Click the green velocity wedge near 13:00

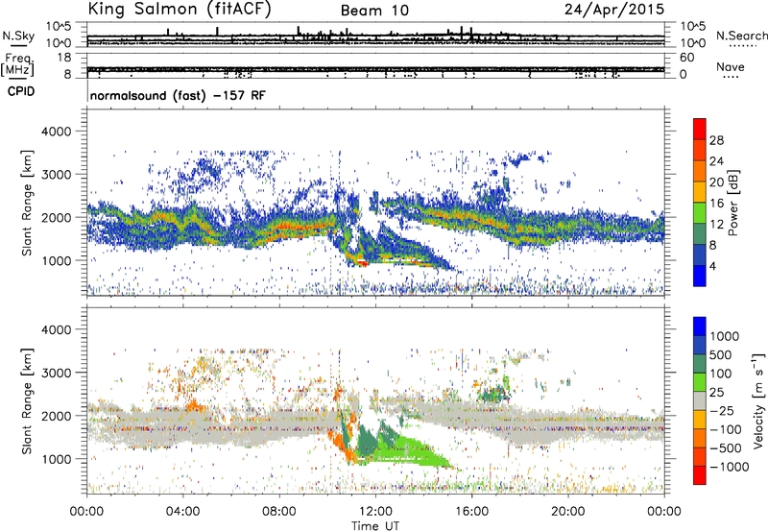coord(412,450)
